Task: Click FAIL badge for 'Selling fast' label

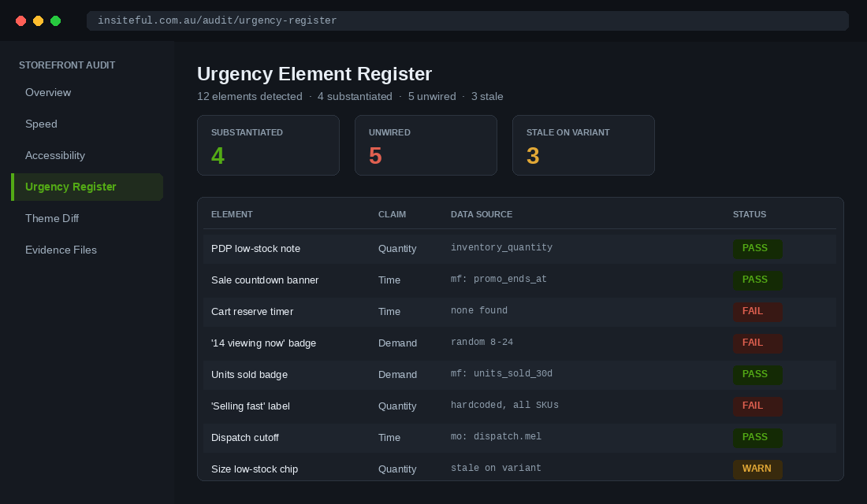Action: (x=757, y=406)
